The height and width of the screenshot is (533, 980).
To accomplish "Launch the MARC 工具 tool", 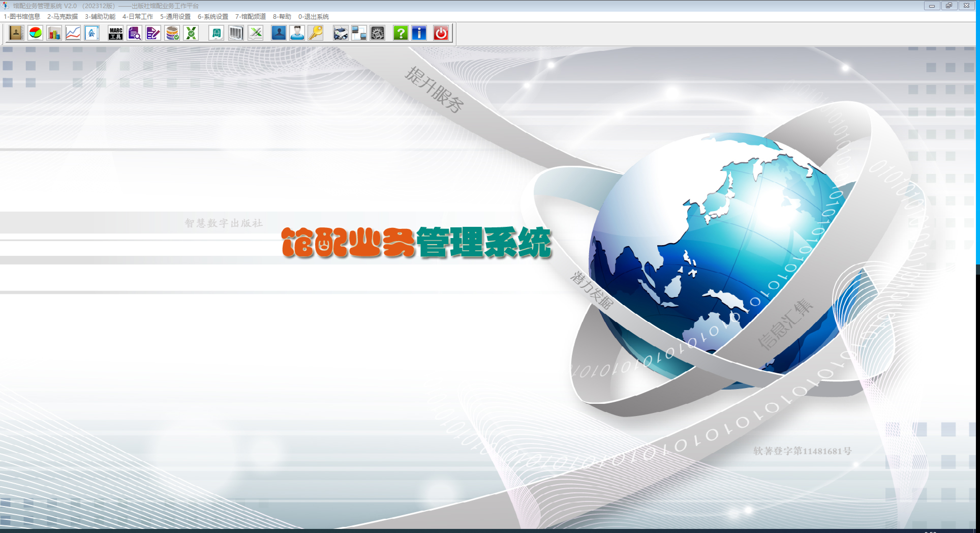I will pos(116,33).
